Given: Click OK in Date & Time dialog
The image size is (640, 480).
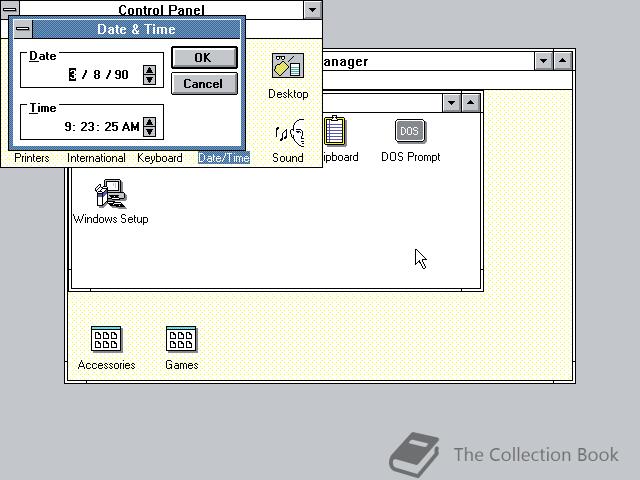Looking at the screenshot, I should [x=204, y=58].
